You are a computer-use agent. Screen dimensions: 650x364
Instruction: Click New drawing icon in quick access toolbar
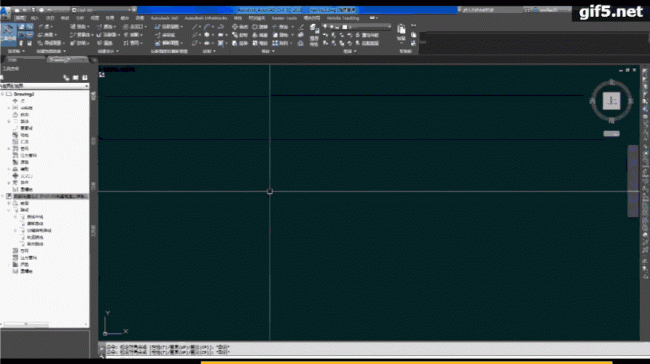tap(17, 10)
